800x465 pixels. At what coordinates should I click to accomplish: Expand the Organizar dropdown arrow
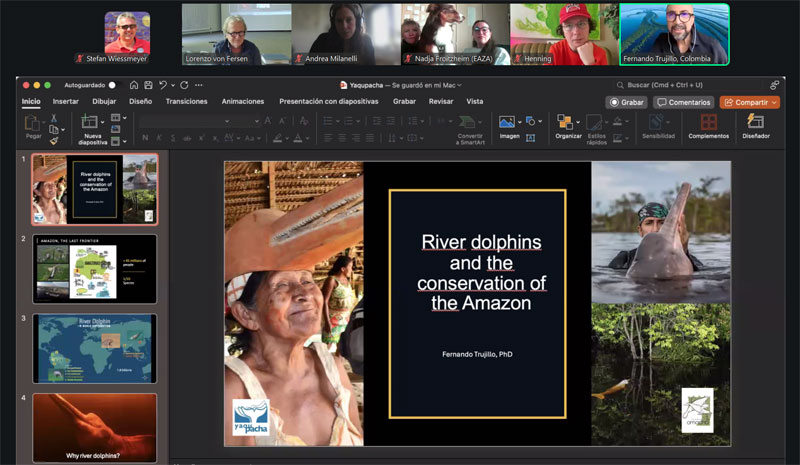click(578, 122)
